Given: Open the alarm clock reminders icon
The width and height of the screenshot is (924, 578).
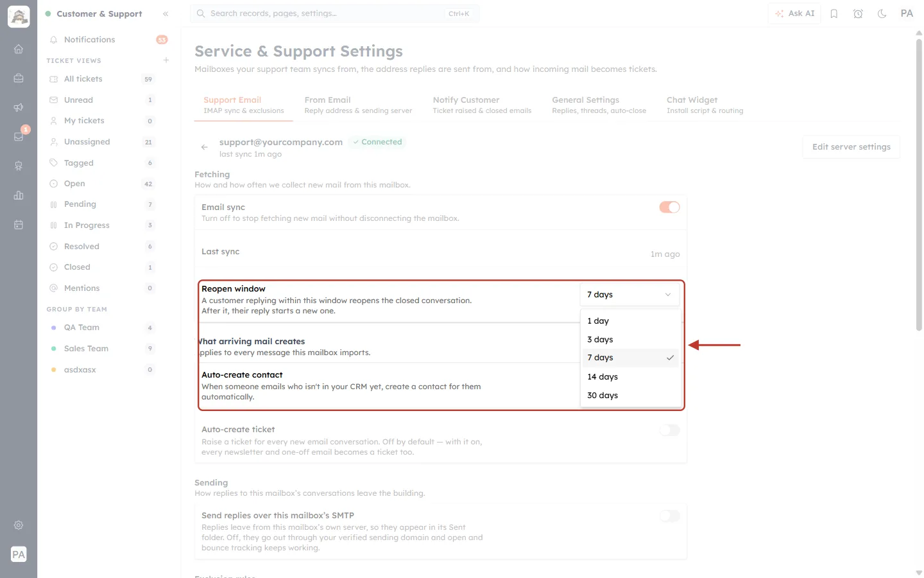Looking at the screenshot, I should [858, 13].
